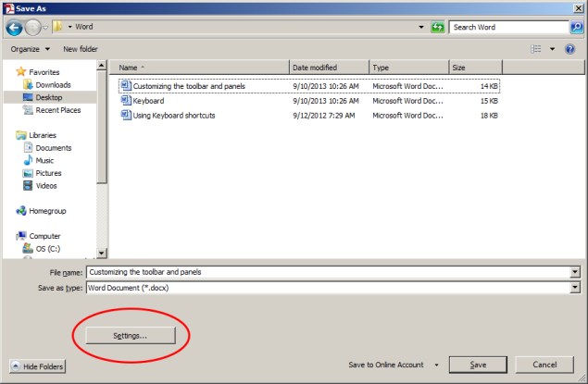The height and width of the screenshot is (384, 588).
Task: Click the refresh button beside address bar
Action: [438, 28]
